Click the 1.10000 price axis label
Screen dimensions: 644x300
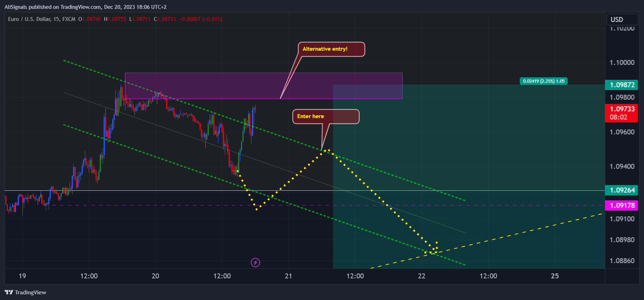[622, 62]
